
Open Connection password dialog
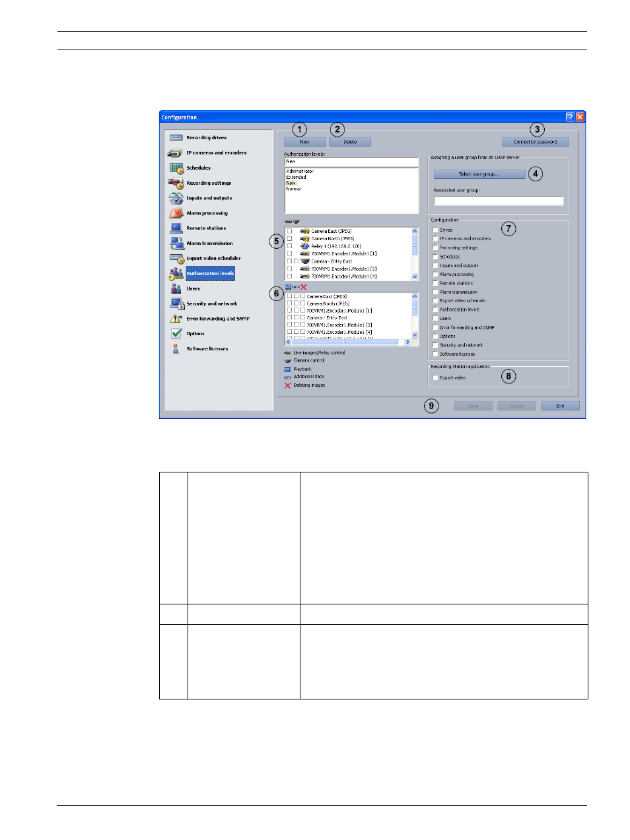point(536,142)
